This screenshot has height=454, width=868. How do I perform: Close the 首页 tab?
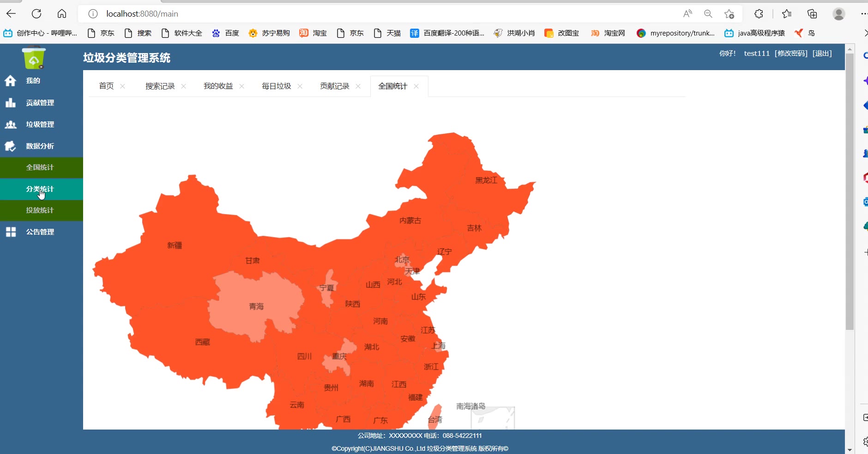pos(122,86)
